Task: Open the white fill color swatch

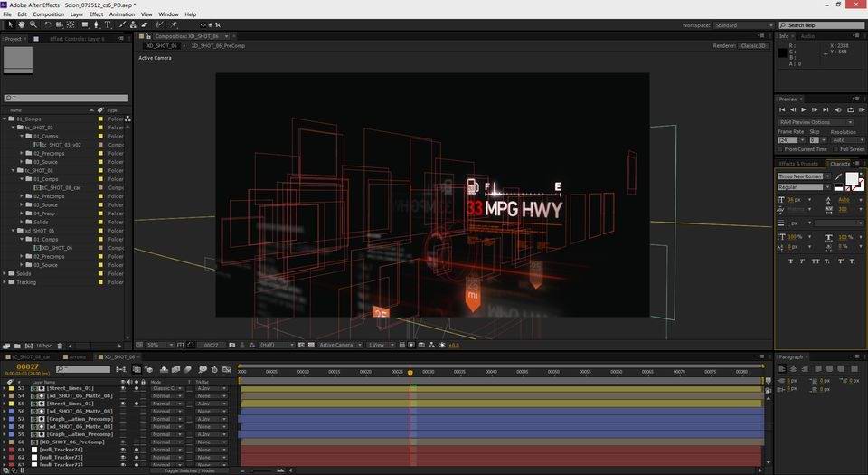Action: (x=852, y=178)
